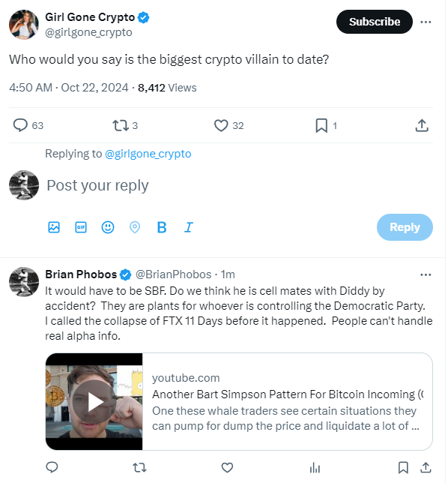Toggle italic text formatting

click(189, 227)
